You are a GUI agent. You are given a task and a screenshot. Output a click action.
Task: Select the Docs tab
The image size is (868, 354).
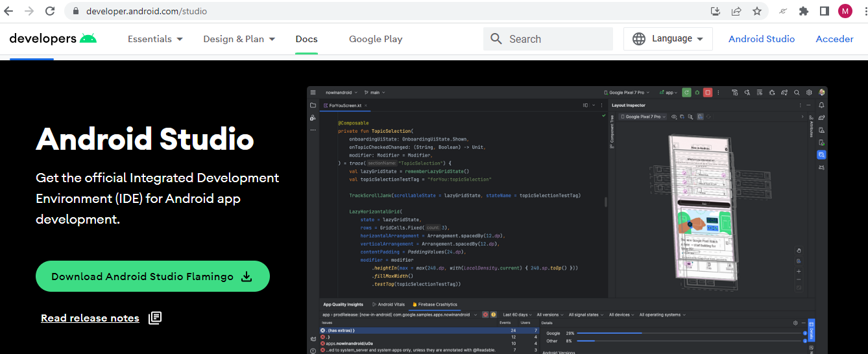306,39
